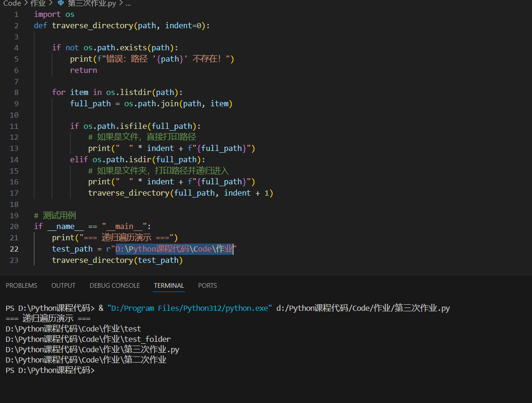Click the terminal output line ending in "\第三次作业.py"

(x=92, y=350)
